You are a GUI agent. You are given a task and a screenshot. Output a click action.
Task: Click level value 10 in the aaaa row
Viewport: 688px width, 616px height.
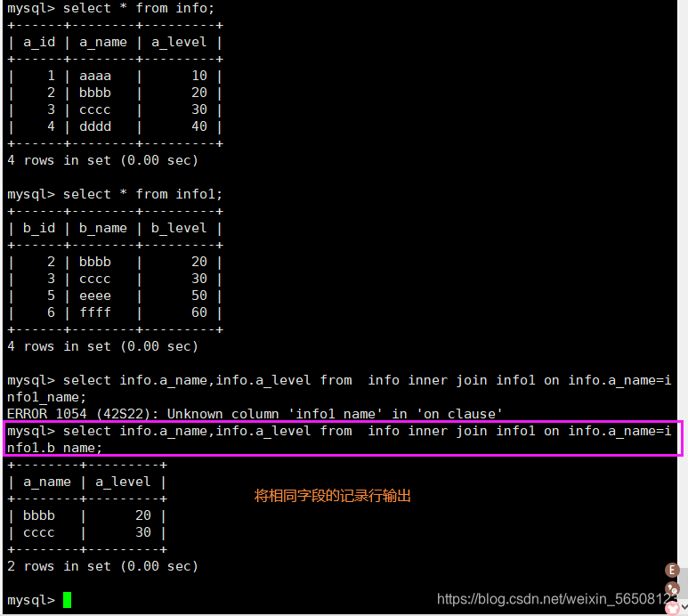pyautogui.click(x=199, y=76)
